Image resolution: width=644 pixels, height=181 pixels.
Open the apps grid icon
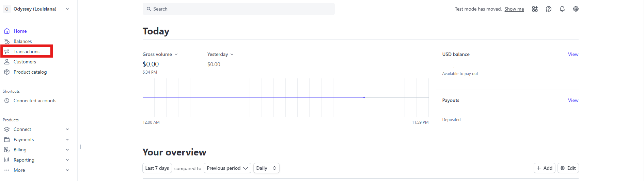tap(535, 9)
